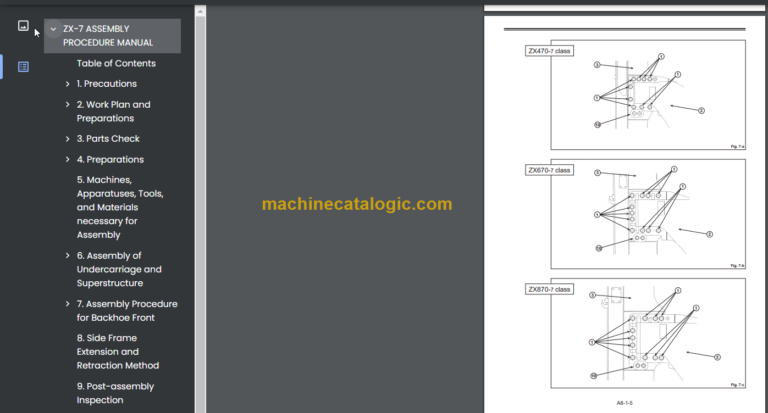
Task: Click the ZX870-7 class figure label
Action: [549, 290]
